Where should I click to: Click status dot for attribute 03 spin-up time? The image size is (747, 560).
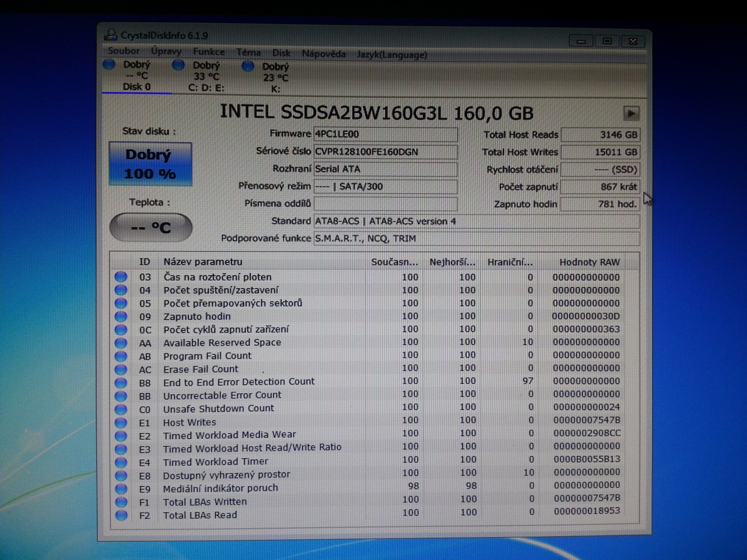click(121, 277)
